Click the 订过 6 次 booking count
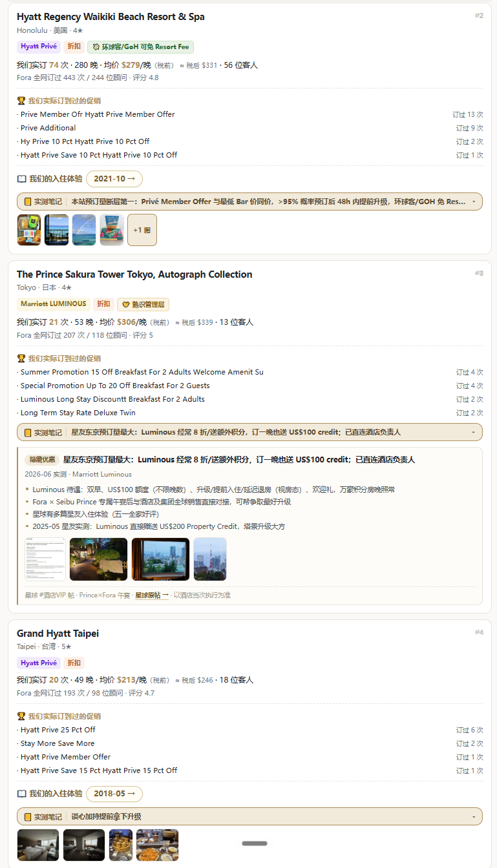This screenshot has height=868, width=497. [470, 730]
